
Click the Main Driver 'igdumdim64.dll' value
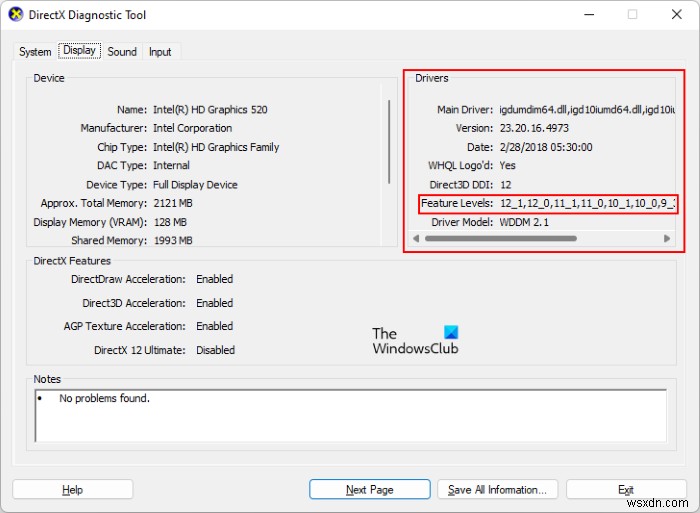coord(587,109)
